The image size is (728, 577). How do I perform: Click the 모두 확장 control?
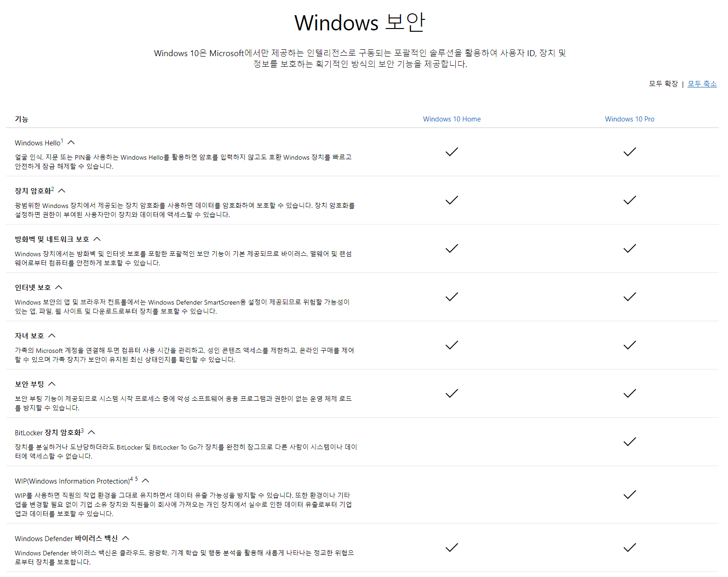(663, 84)
